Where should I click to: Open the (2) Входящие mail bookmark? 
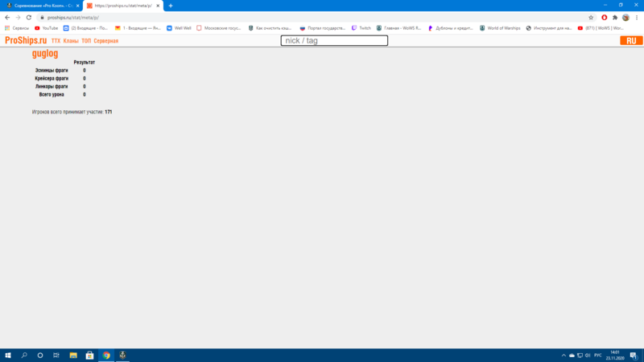click(x=85, y=28)
